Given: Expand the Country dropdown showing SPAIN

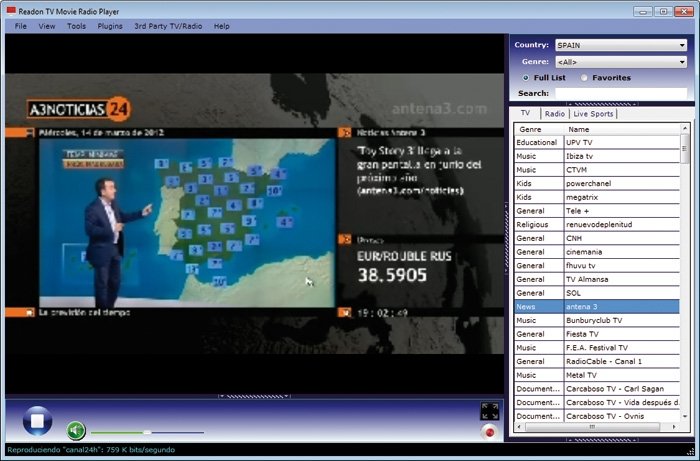Looking at the screenshot, I should (621, 45).
